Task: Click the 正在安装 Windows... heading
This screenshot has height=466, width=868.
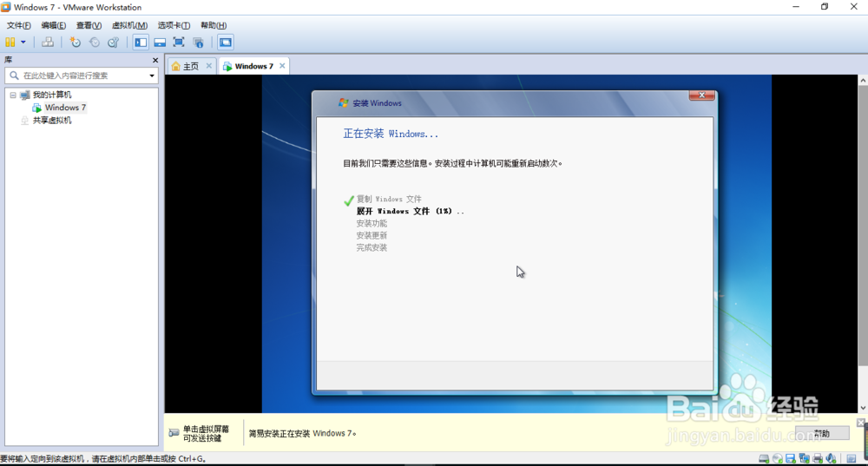Action: pos(391,134)
